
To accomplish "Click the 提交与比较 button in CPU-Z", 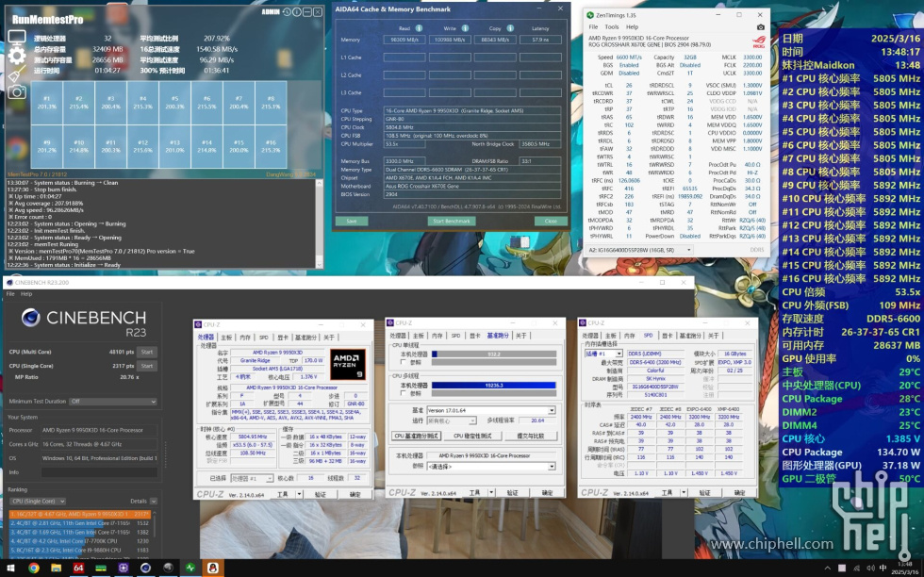I will (x=530, y=436).
